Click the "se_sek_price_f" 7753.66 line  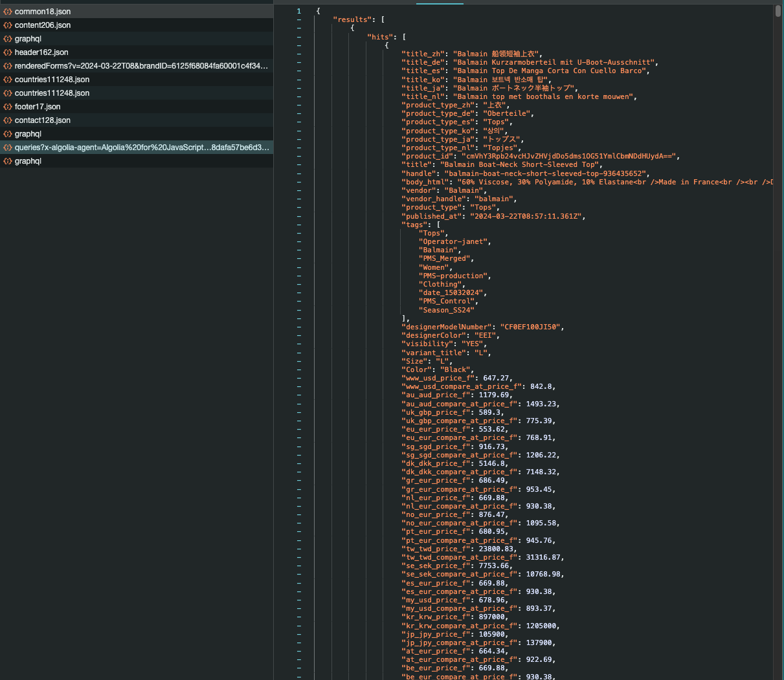(x=457, y=565)
